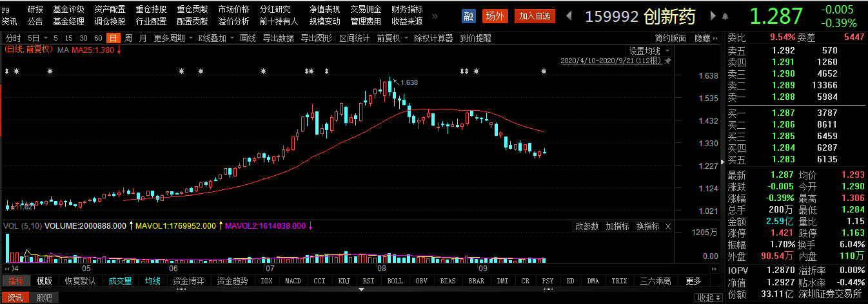Select the 月 monthly K-line period

pyautogui.click(x=143, y=39)
